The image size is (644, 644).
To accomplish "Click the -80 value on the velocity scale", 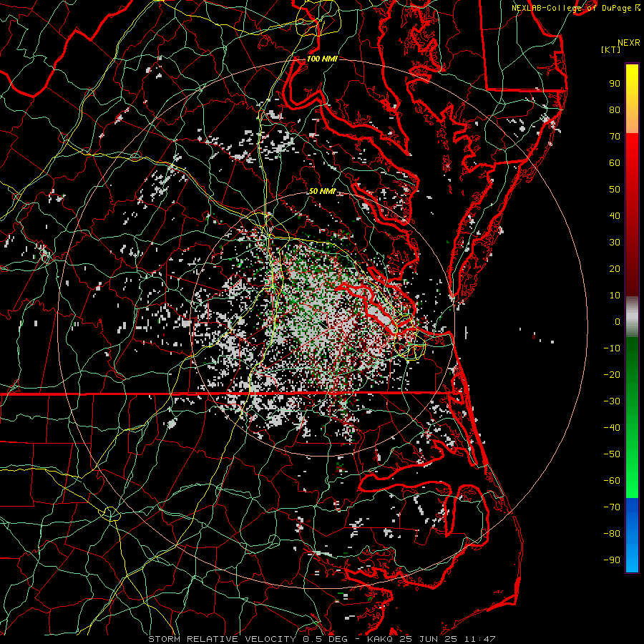I will [612, 534].
